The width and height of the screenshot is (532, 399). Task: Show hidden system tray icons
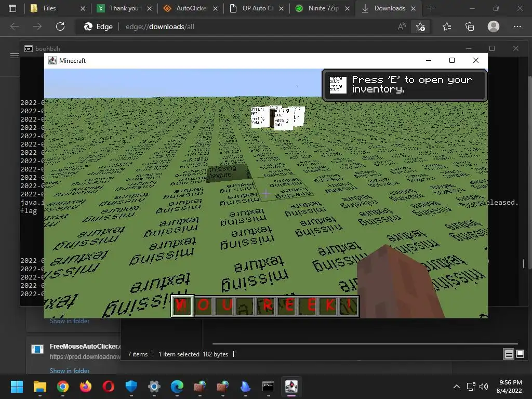(x=457, y=387)
